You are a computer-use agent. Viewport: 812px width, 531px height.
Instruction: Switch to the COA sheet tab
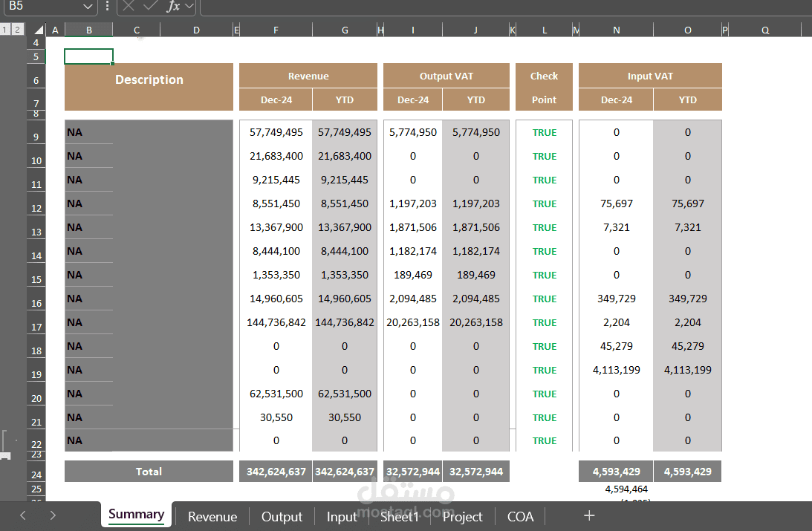click(521, 516)
